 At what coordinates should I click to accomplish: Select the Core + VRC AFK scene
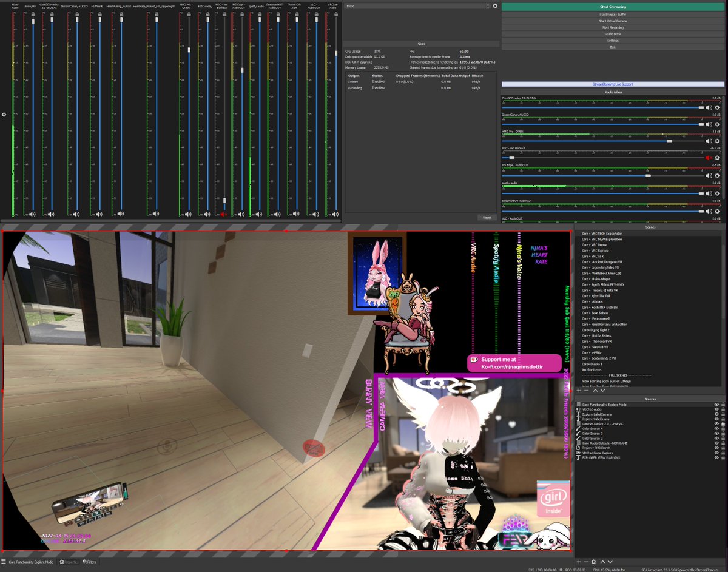coord(594,256)
